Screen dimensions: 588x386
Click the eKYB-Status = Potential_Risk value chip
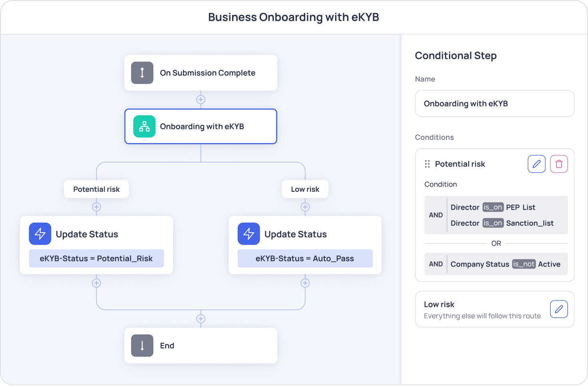coord(96,259)
